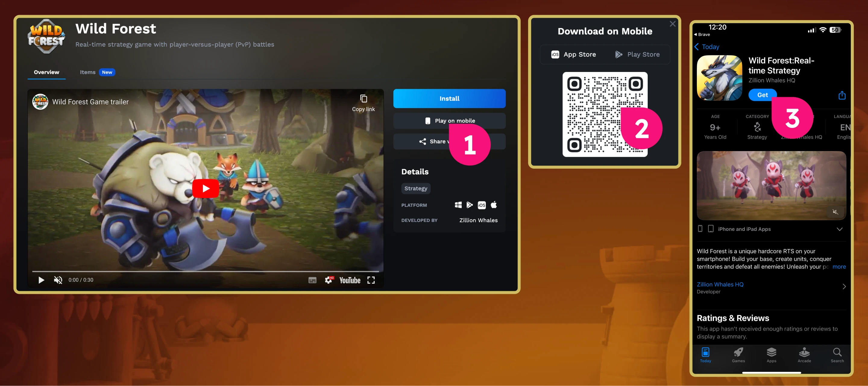The image size is (868, 386).
Task: Select the Play Store tab in popup
Action: point(637,54)
